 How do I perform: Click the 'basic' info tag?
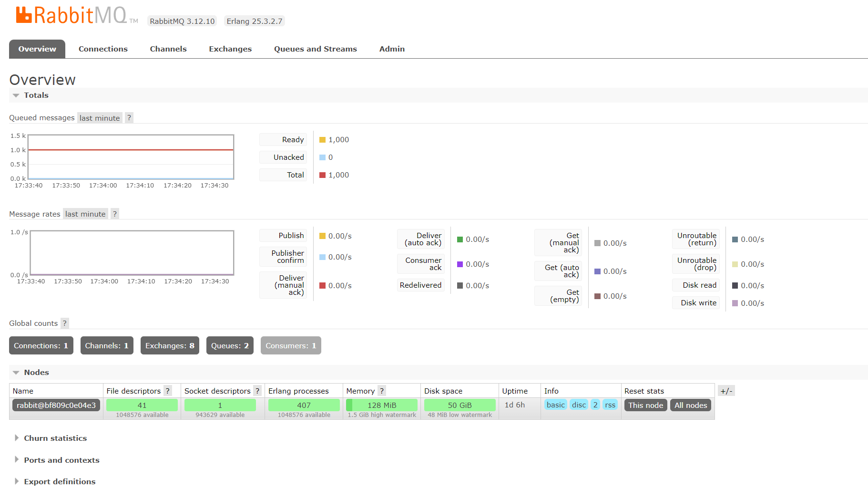556,405
